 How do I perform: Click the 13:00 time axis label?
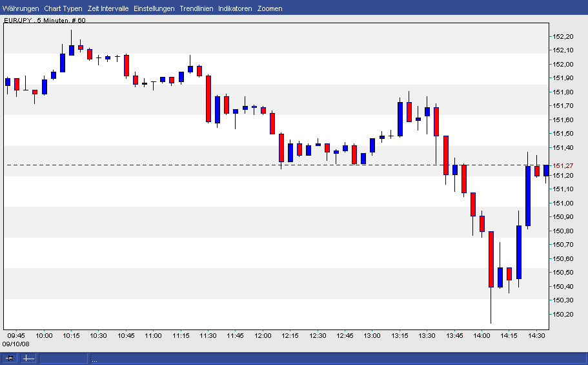(372, 336)
